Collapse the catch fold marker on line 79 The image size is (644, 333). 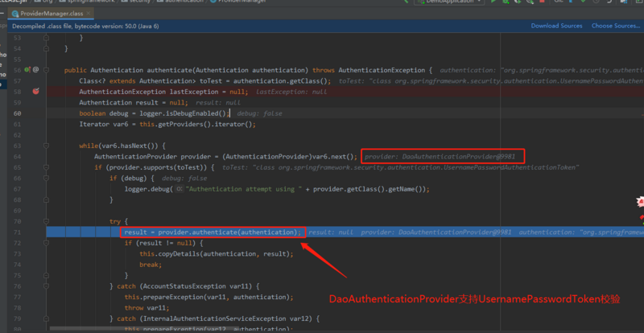46,319
